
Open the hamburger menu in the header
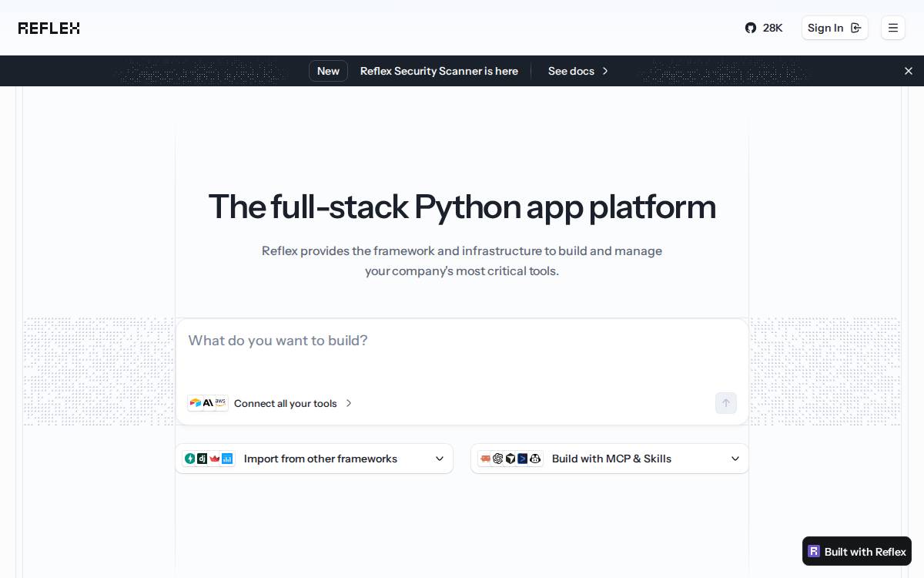pyautogui.click(x=893, y=28)
